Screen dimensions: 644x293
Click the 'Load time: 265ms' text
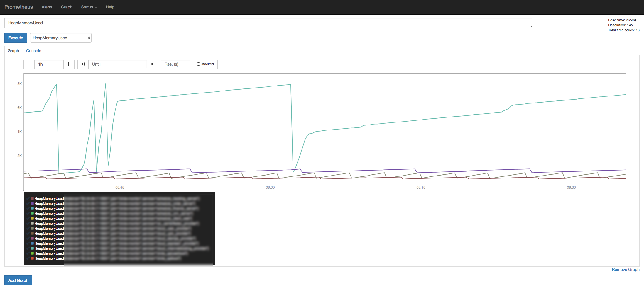click(622, 20)
